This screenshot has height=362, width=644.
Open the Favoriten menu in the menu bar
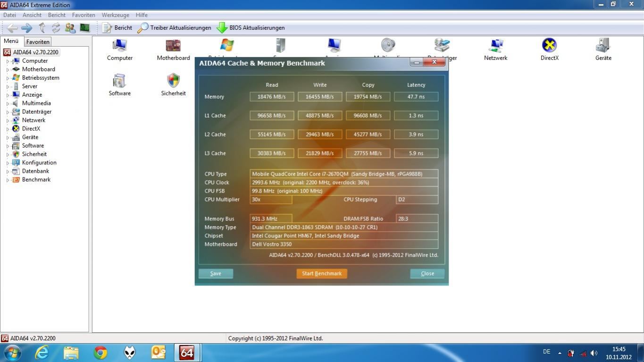(x=84, y=15)
